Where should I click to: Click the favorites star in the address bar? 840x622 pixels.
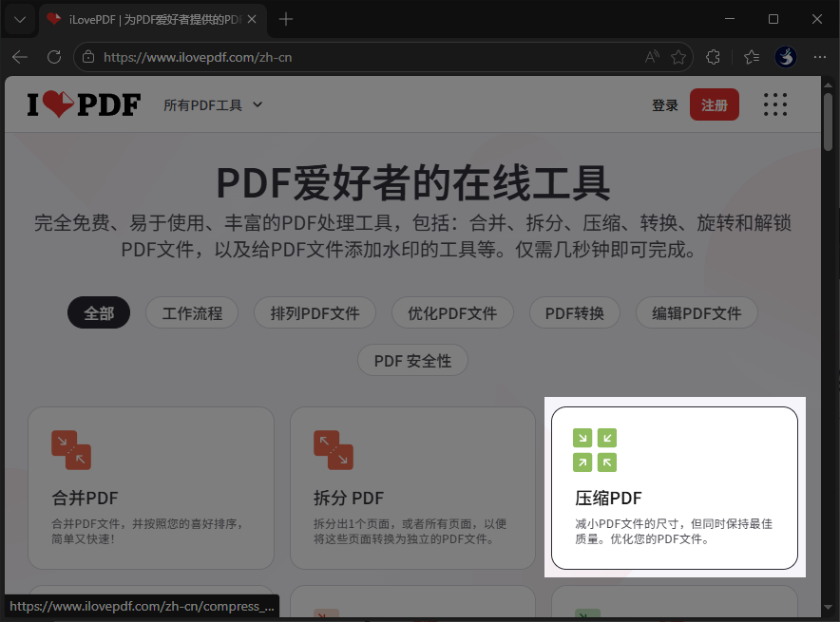pyautogui.click(x=678, y=57)
